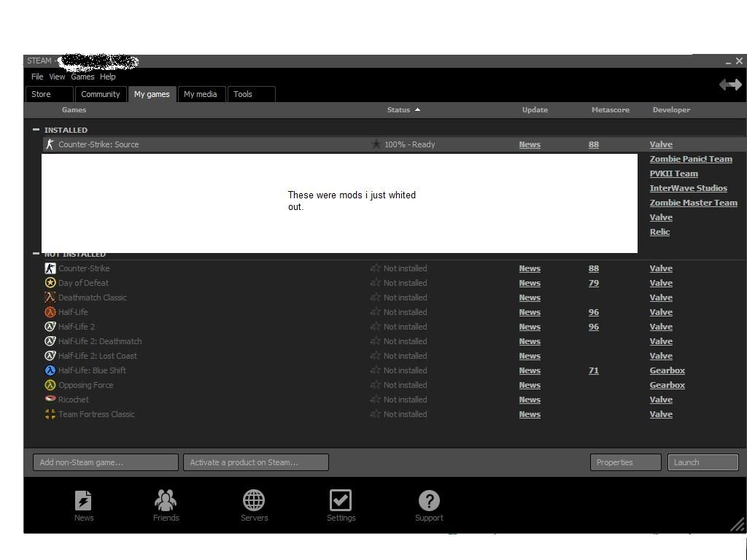Image resolution: width=747 pixels, height=560 pixels.
Task: Switch to the Tools tab
Action: click(252, 94)
